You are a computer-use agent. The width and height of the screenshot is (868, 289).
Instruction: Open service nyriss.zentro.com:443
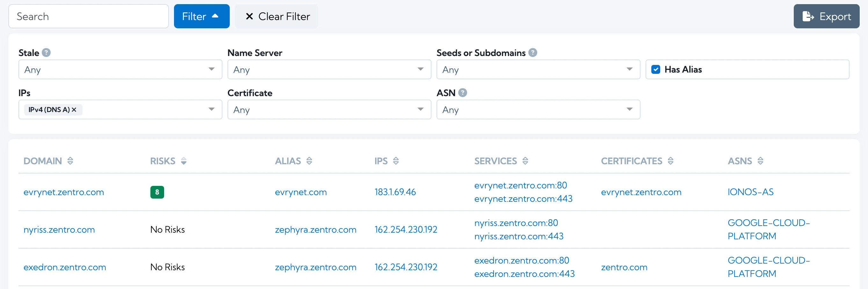click(x=519, y=236)
